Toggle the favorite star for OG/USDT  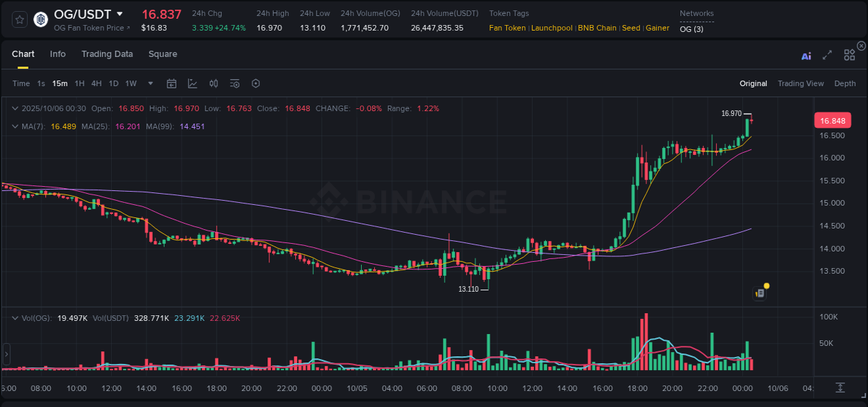click(x=19, y=19)
